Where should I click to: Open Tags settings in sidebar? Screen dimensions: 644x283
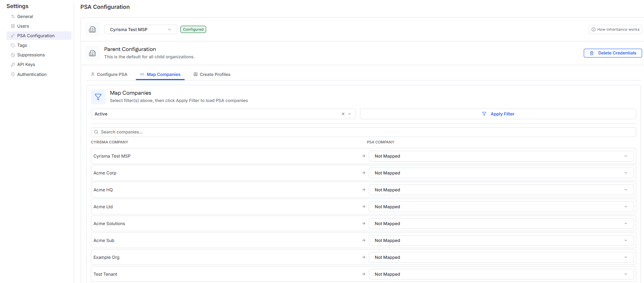click(39, 45)
